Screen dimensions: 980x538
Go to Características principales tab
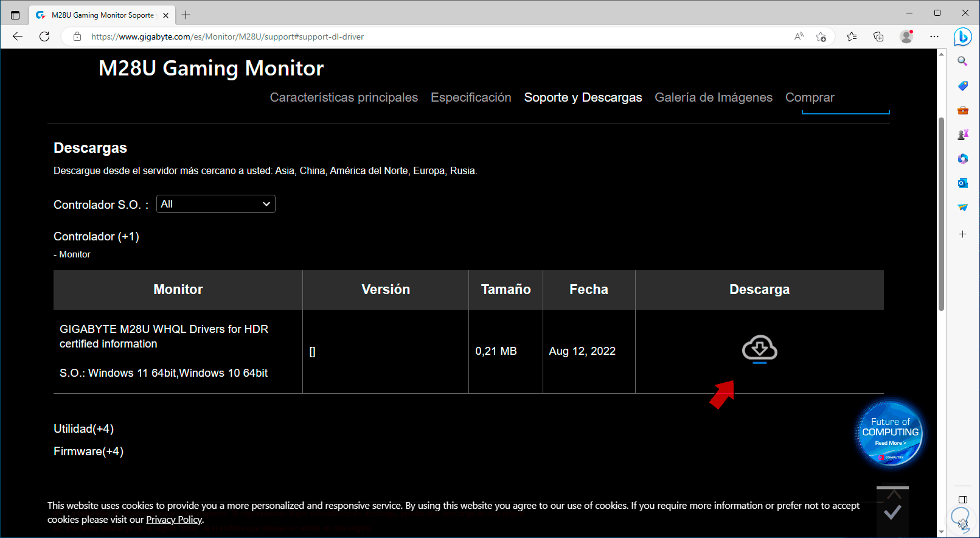point(344,97)
